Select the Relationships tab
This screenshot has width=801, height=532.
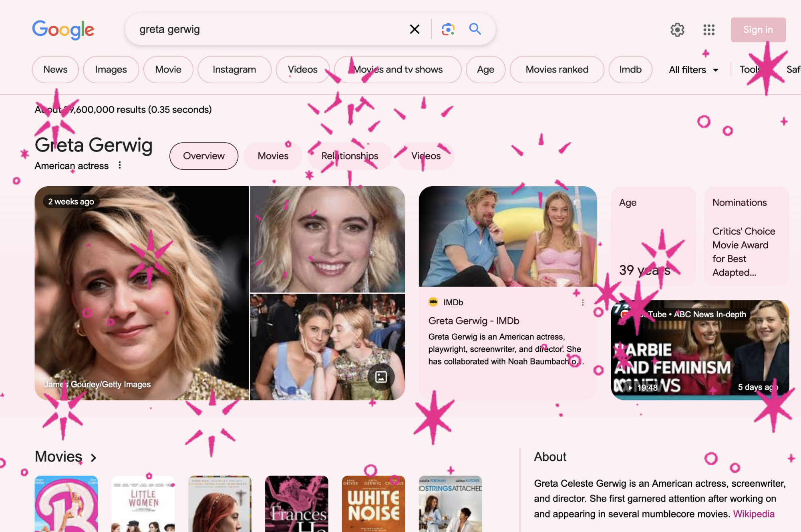(350, 156)
